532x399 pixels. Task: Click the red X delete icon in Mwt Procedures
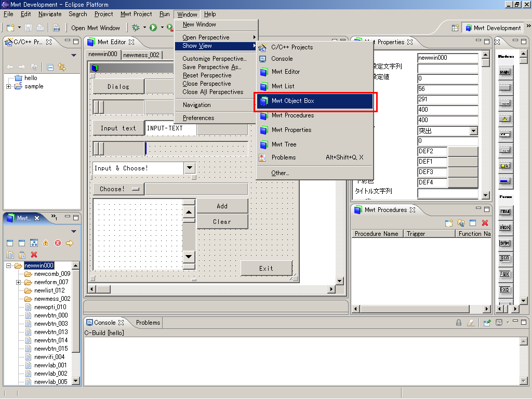click(485, 223)
